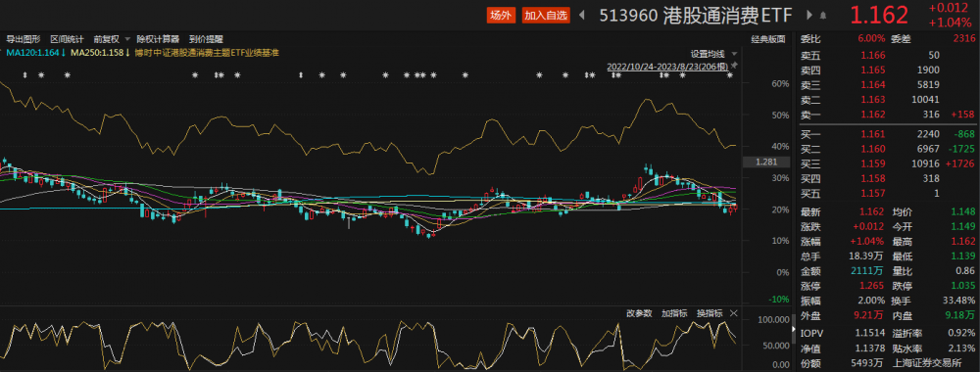Select 区间统计 interval statistics
The image size is (980, 372).
click(x=67, y=39)
